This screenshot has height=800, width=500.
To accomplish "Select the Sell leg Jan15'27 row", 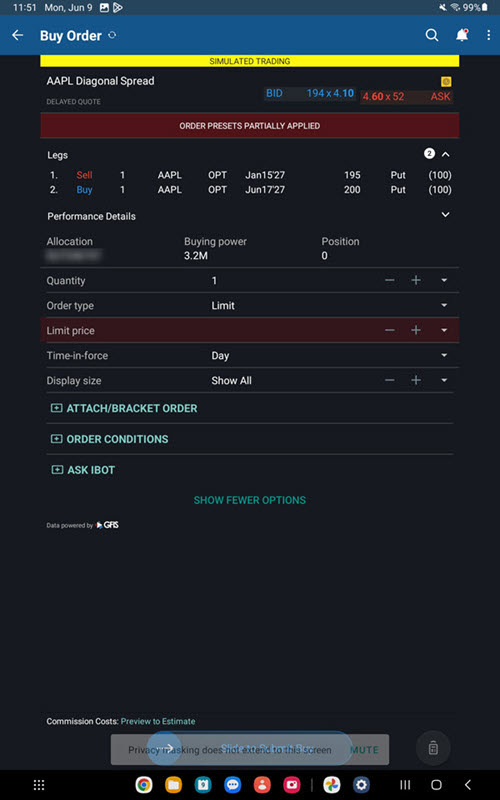I will click(x=249, y=175).
